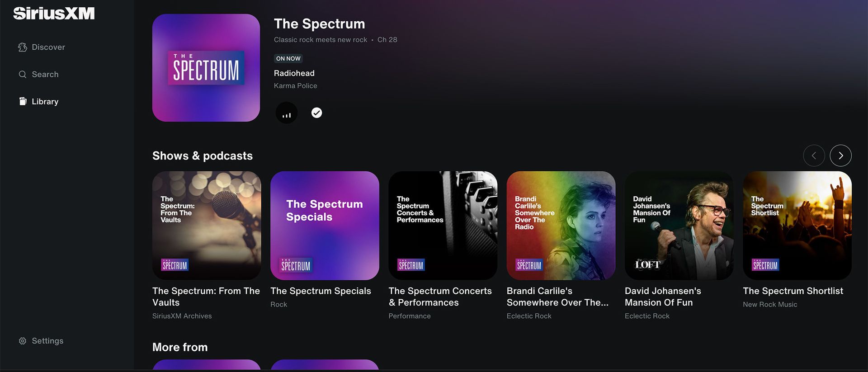Image resolution: width=868 pixels, height=372 pixels.
Task: Click the SiriusXM logo
Action: [x=54, y=13]
